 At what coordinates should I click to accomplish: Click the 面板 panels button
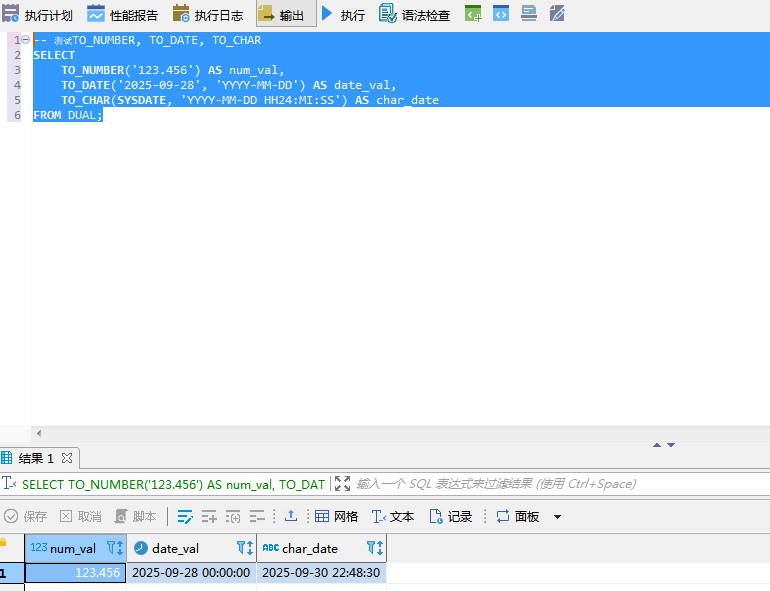(517, 516)
